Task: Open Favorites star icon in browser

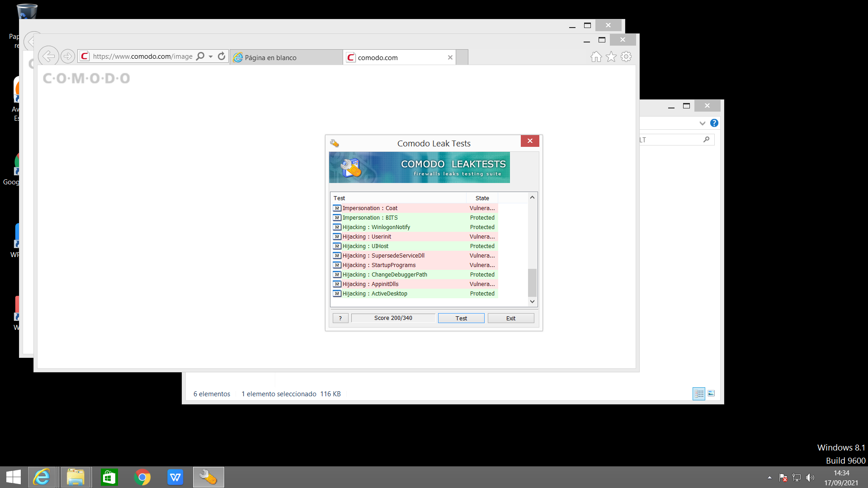Action: point(611,56)
